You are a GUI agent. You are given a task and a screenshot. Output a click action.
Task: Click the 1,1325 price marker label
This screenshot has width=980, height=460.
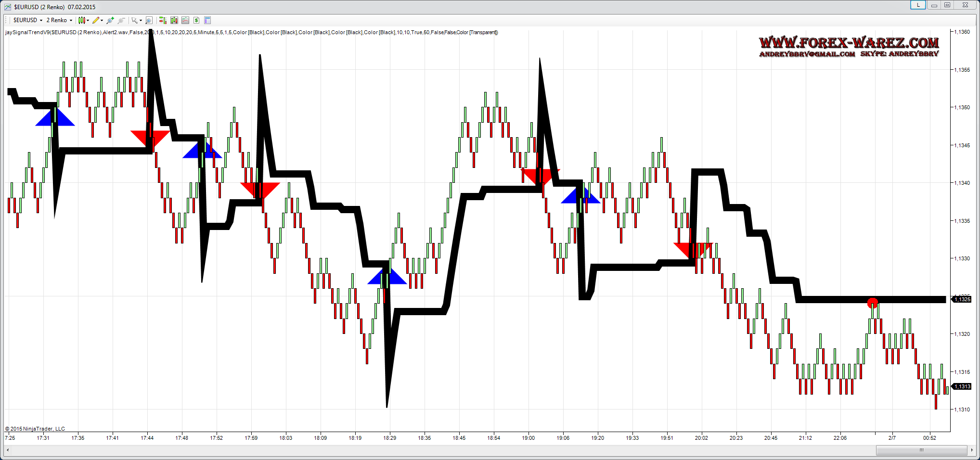click(x=962, y=299)
